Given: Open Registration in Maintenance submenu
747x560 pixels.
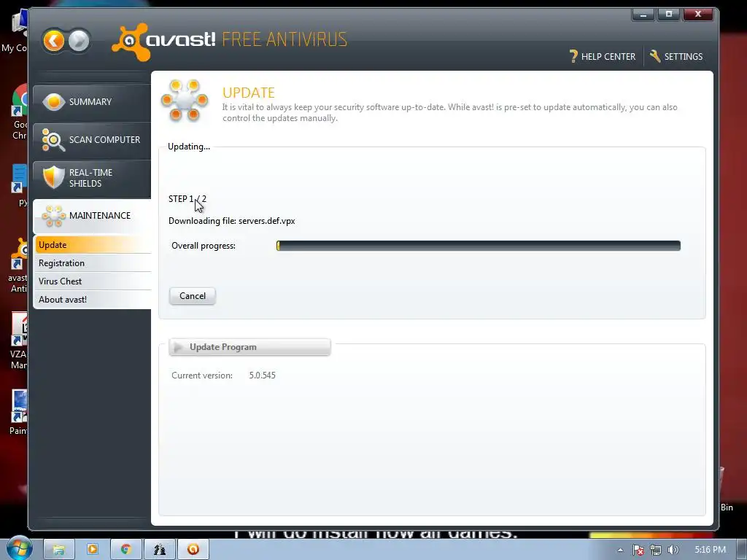Looking at the screenshot, I should click(x=93, y=262).
